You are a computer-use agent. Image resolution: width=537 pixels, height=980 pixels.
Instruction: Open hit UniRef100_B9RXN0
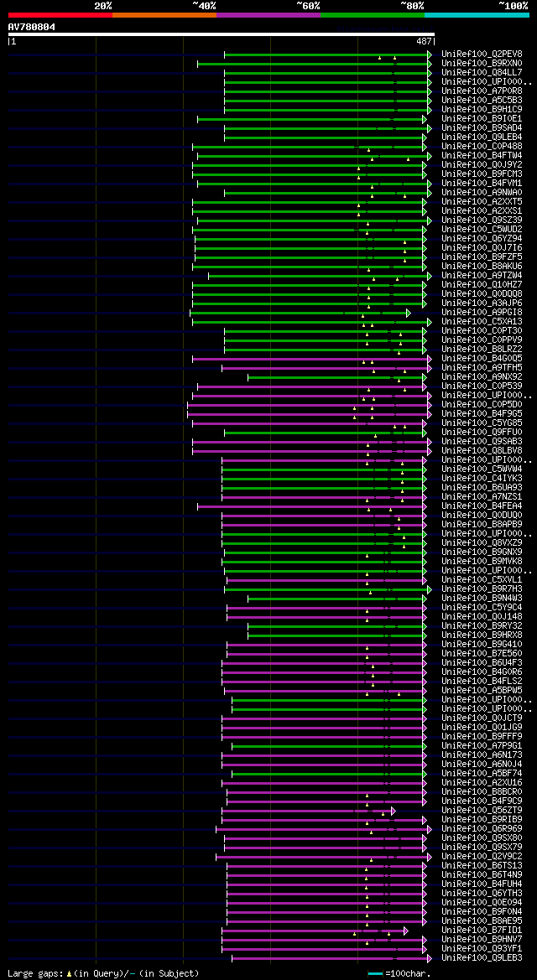pyautogui.click(x=482, y=63)
